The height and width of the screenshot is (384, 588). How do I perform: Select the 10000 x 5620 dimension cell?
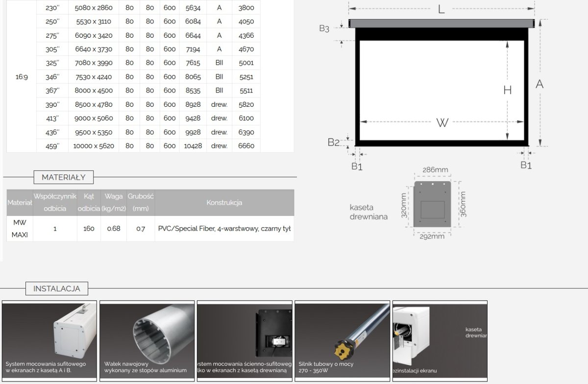click(x=93, y=146)
